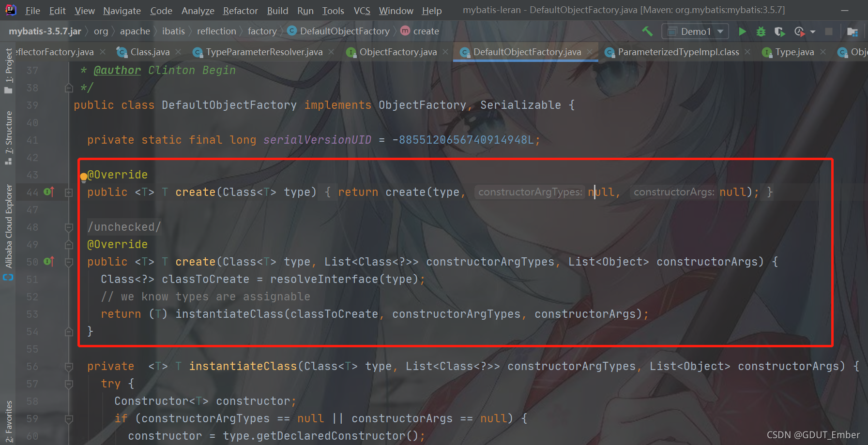Open the Demo1 run configuration dropdown
The width and height of the screenshot is (868, 445).
coord(695,31)
